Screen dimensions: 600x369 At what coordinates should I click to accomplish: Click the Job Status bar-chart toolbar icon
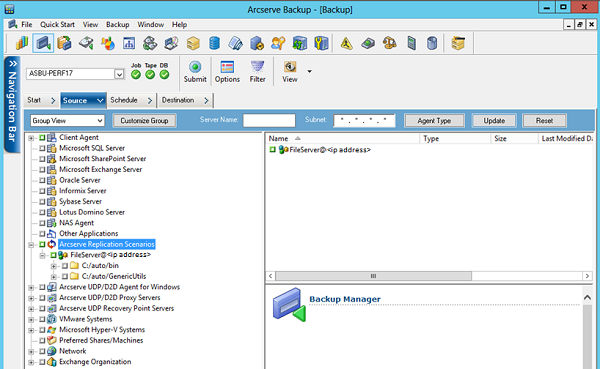tap(22, 43)
